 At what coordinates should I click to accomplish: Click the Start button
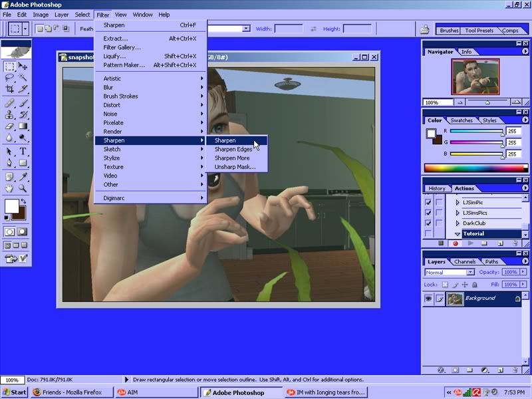pyautogui.click(x=15, y=392)
